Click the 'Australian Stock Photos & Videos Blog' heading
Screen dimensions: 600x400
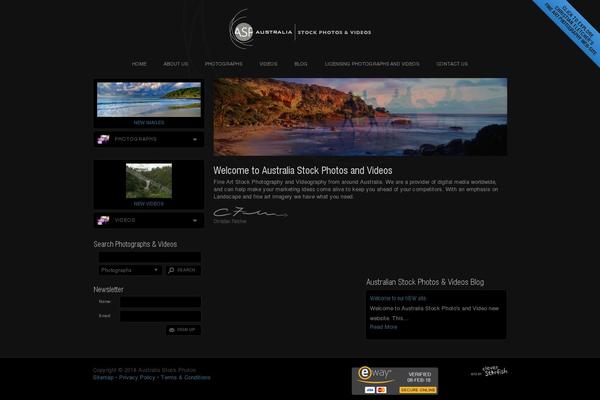coord(425,282)
